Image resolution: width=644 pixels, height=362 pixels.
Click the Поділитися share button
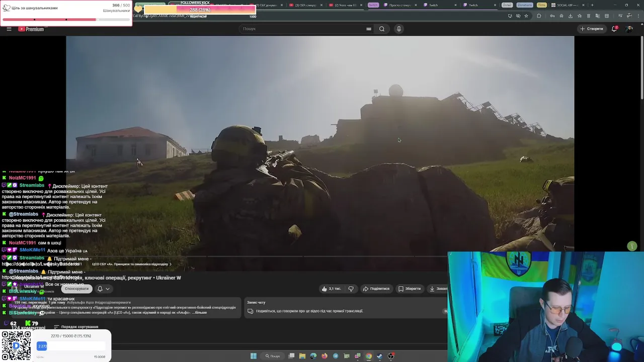(376, 289)
